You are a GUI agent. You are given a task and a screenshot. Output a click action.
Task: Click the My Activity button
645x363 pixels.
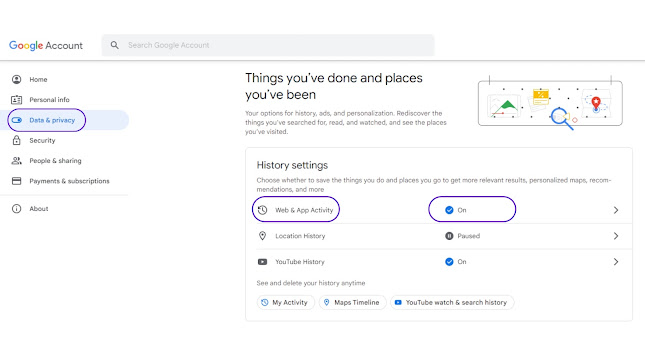point(285,302)
